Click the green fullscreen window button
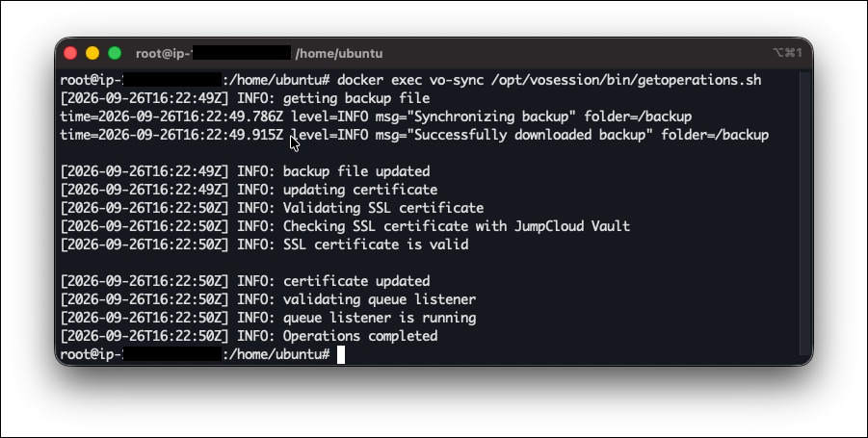The width and height of the screenshot is (868, 438). [x=115, y=53]
